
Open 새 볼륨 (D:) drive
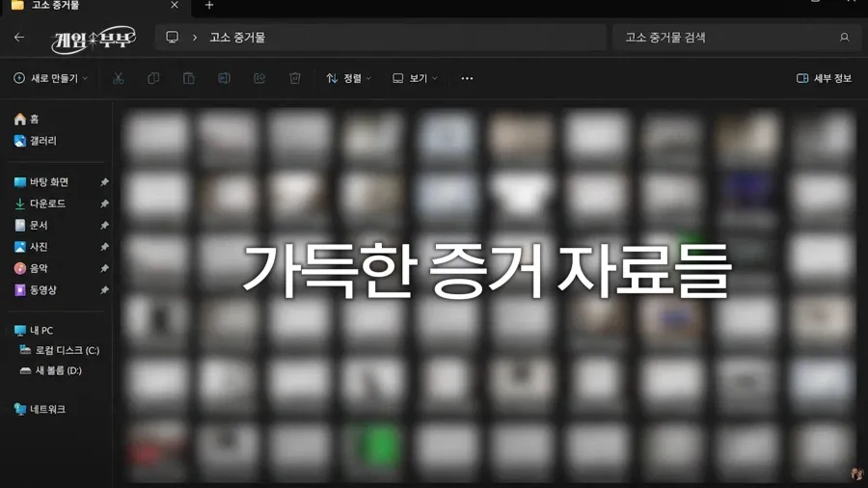click(x=51, y=370)
